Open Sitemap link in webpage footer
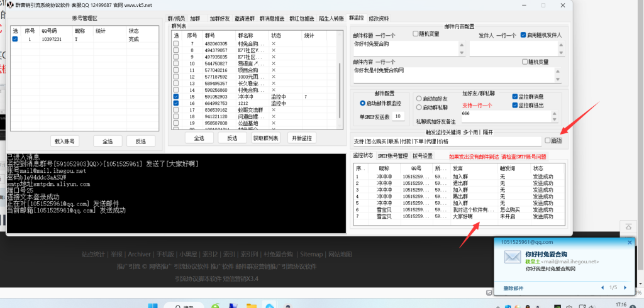The height and width of the screenshot is (308, 644). click(311, 254)
